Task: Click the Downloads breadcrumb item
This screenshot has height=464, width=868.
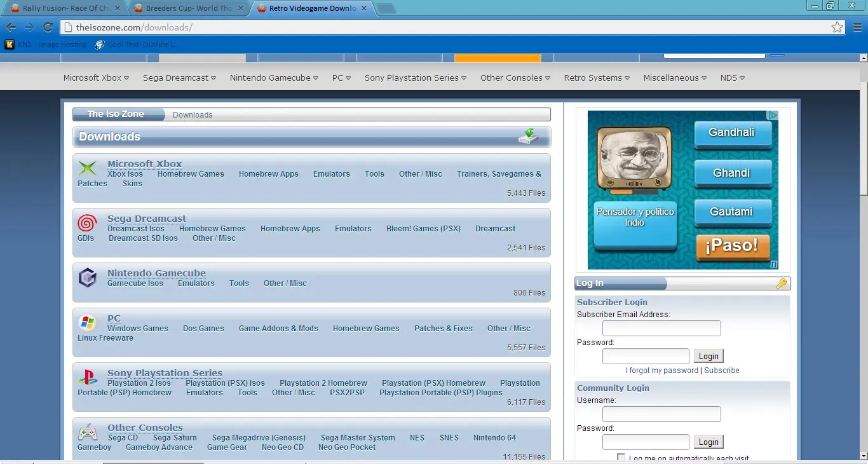Action: coord(193,115)
